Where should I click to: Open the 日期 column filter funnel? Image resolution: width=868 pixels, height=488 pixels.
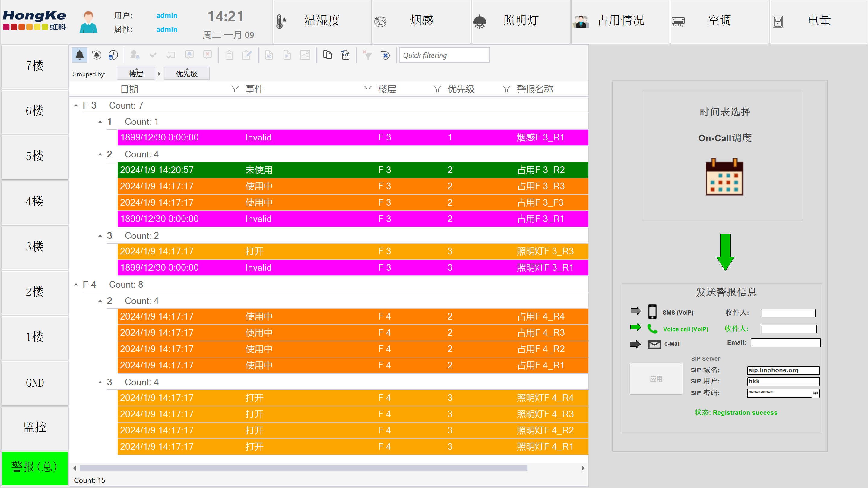[235, 89]
